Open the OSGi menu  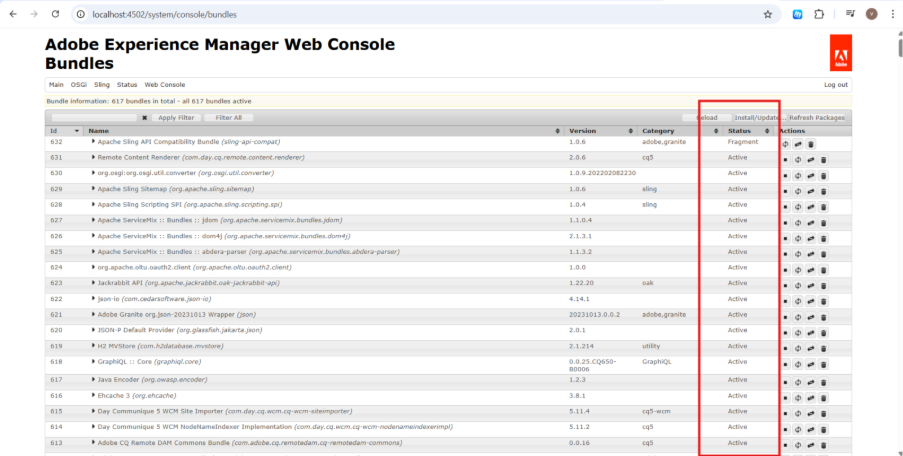(79, 85)
